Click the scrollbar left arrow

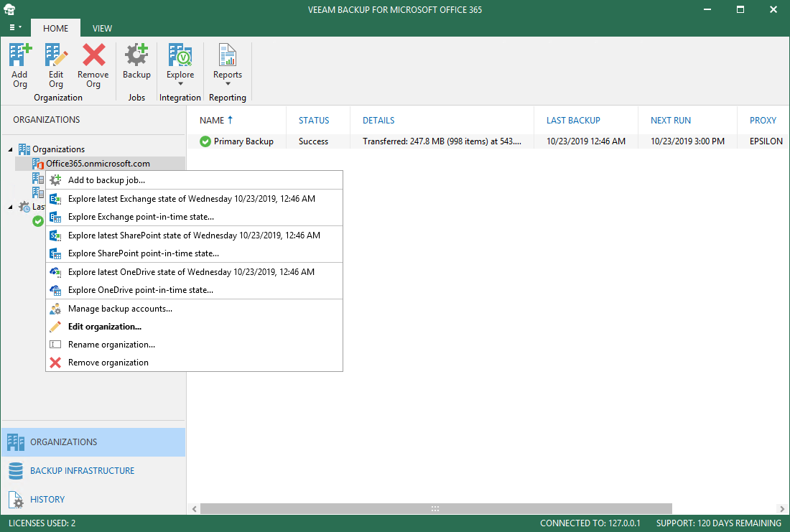click(195, 509)
